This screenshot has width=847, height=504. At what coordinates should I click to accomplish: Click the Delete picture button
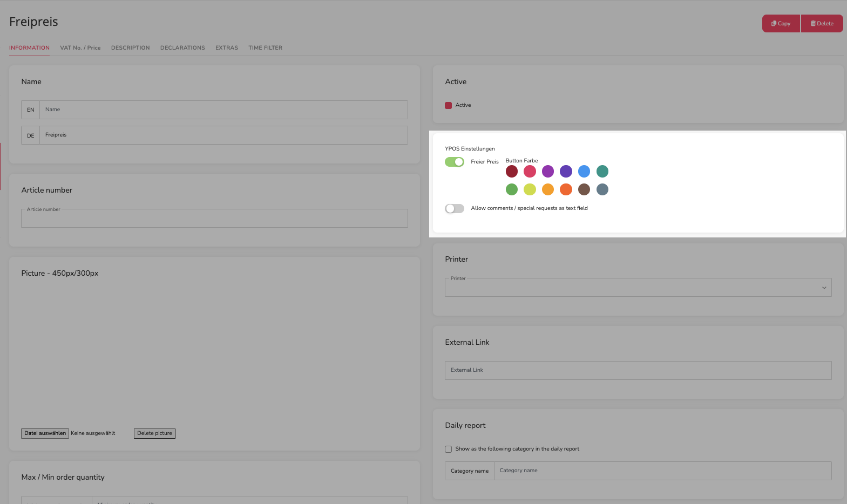(154, 433)
